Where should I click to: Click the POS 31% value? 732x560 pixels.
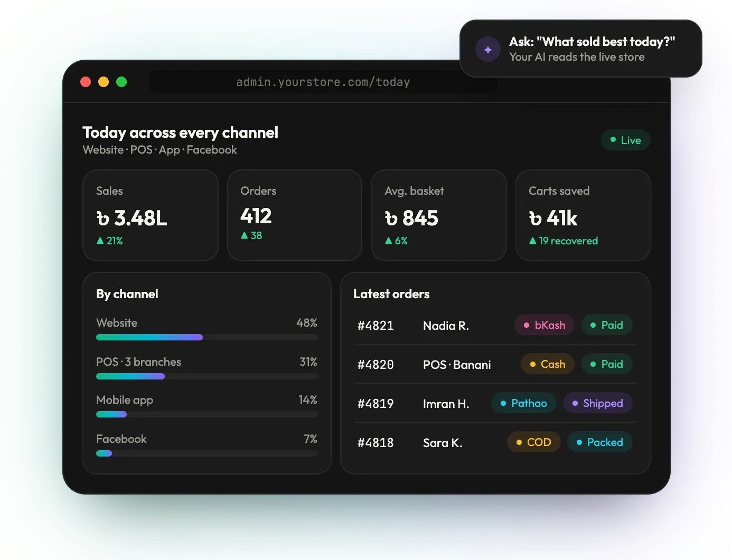pos(308,362)
